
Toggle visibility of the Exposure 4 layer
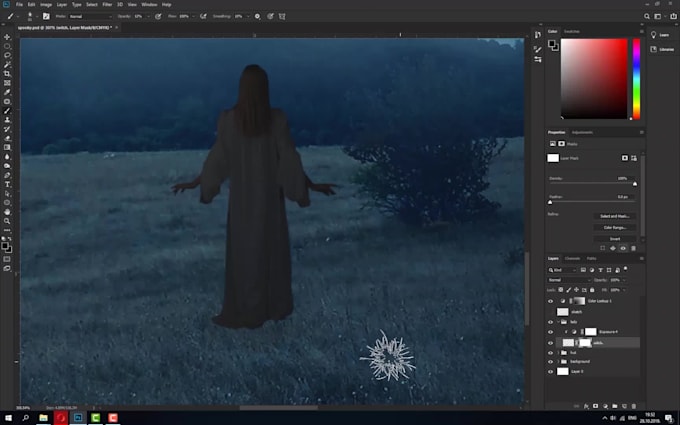tap(550, 331)
